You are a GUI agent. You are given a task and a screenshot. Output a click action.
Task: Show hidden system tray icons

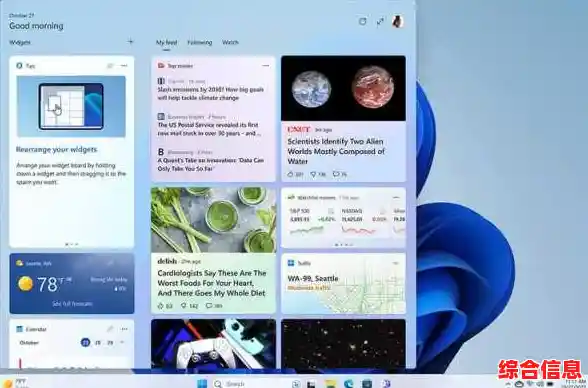pyautogui.click(x=508, y=384)
